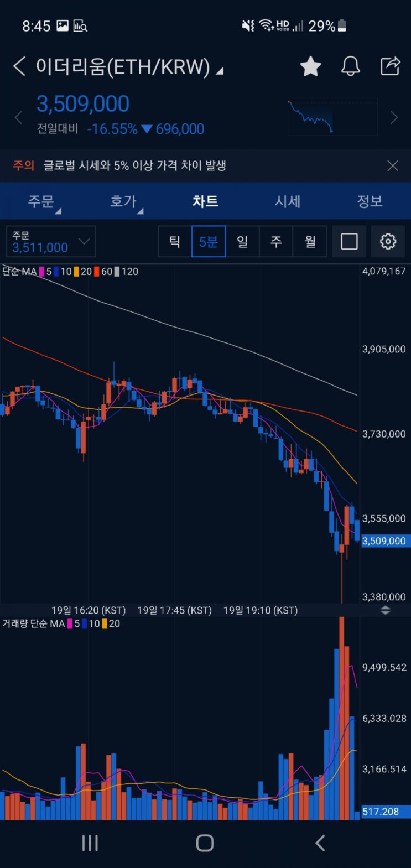Open price alert bell icon
Viewport: 411px width, 868px height.
350,66
